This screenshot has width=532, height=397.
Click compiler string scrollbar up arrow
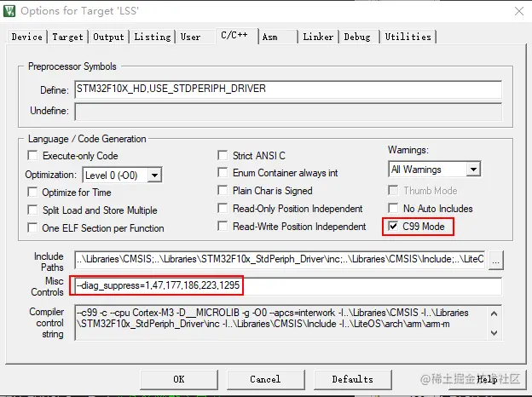pyautogui.click(x=494, y=314)
